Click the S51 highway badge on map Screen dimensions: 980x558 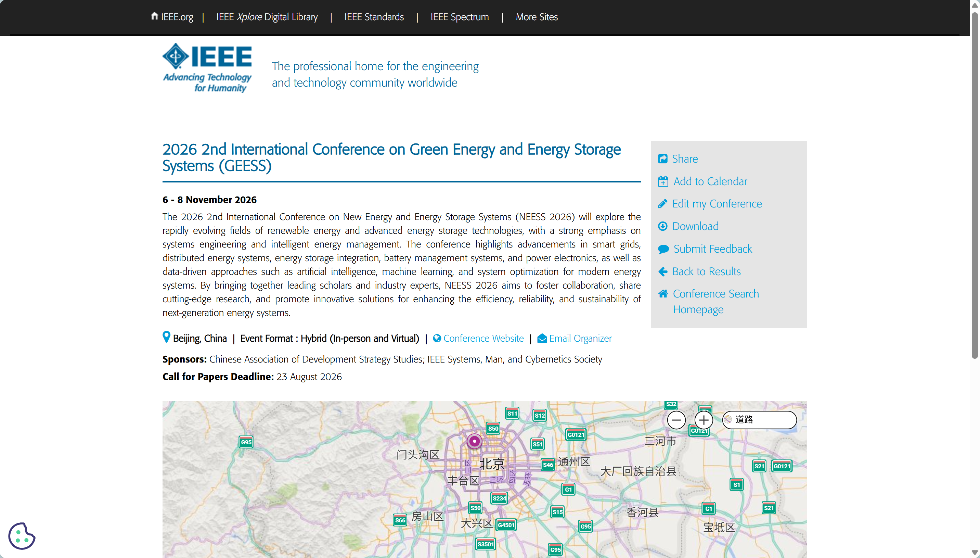(x=537, y=444)
